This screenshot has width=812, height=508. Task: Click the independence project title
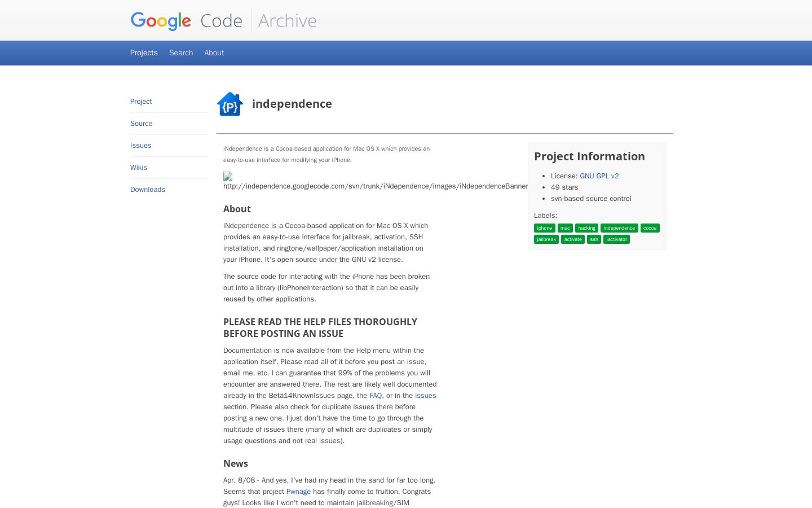coord(292,104)
